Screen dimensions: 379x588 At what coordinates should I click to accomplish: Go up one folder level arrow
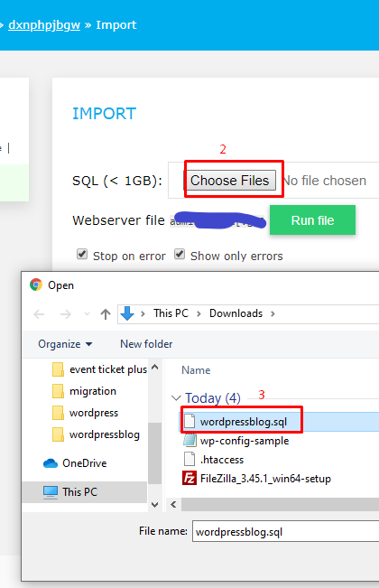click(x=106, y=314)
